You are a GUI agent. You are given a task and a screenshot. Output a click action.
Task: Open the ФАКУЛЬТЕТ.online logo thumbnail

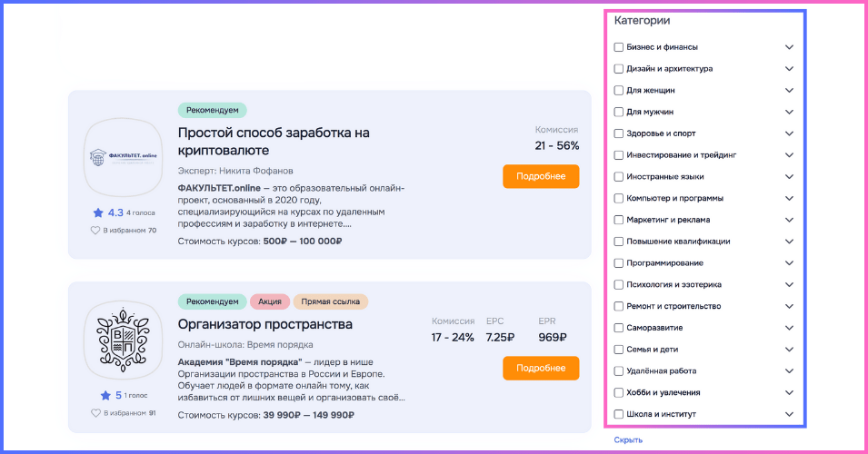(x=123, y=157)
